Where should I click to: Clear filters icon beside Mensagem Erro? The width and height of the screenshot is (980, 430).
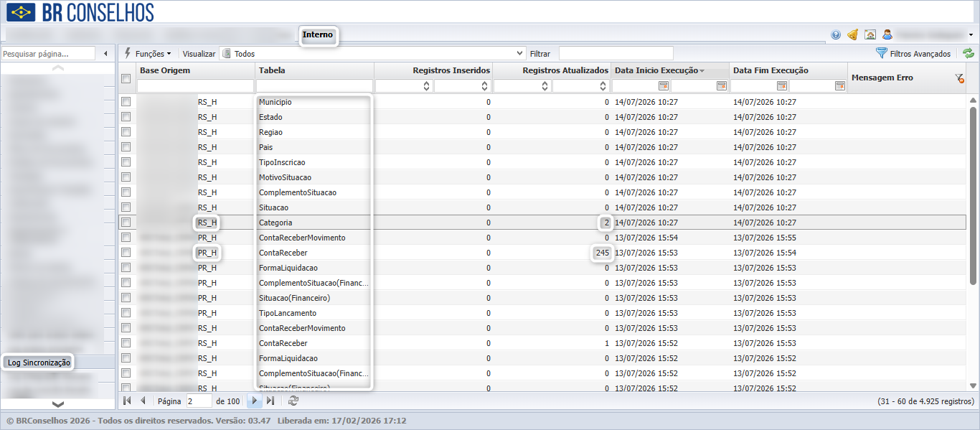coord(959,78)
